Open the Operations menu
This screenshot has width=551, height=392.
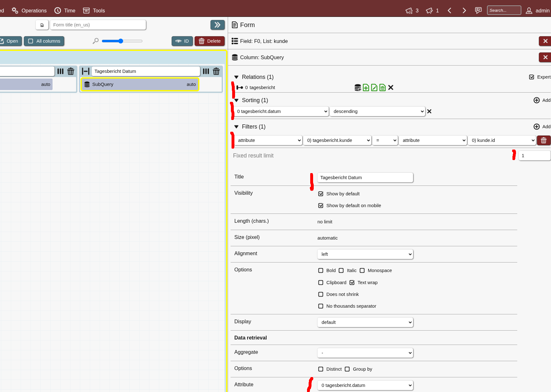(29, 10)
